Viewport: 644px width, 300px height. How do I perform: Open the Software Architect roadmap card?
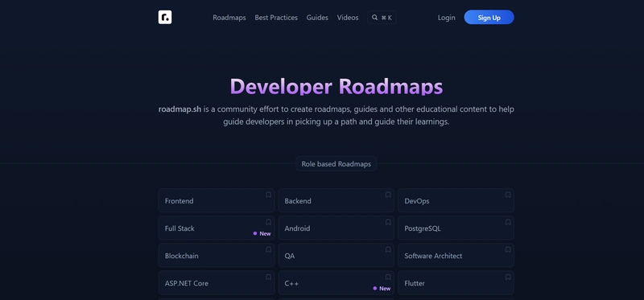coord(456,255)
